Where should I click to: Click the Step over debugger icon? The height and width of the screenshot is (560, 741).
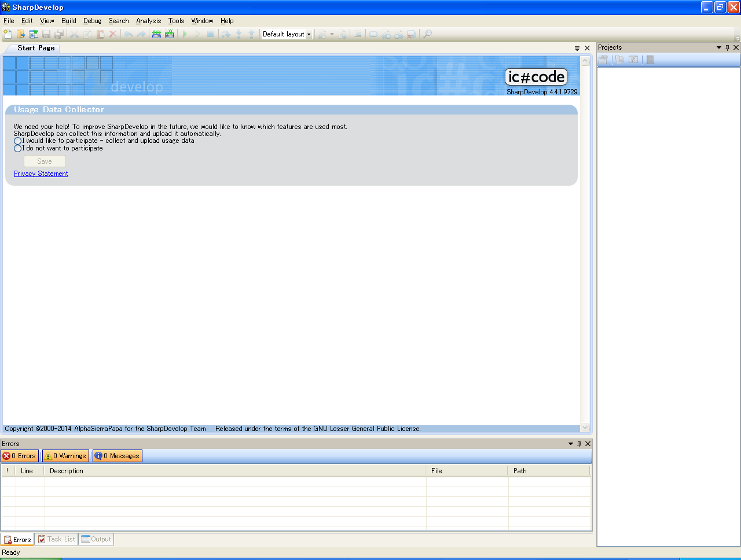click(x=226, y=34)
